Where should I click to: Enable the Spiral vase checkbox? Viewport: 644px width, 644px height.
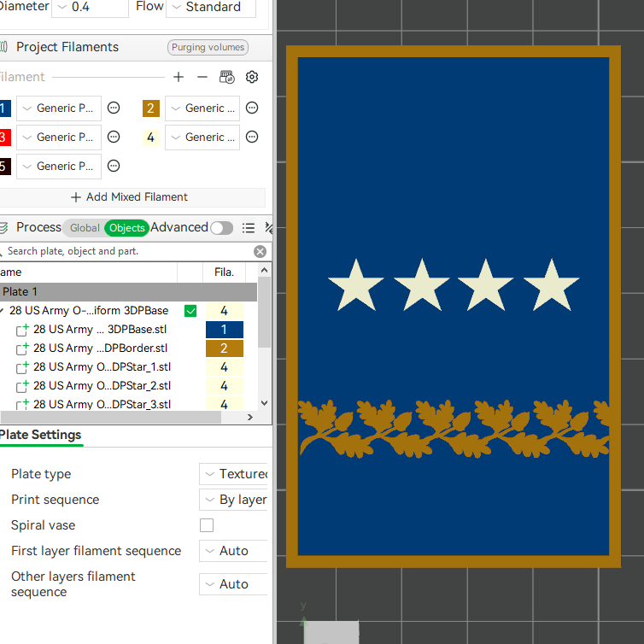(x=207, y=525)
